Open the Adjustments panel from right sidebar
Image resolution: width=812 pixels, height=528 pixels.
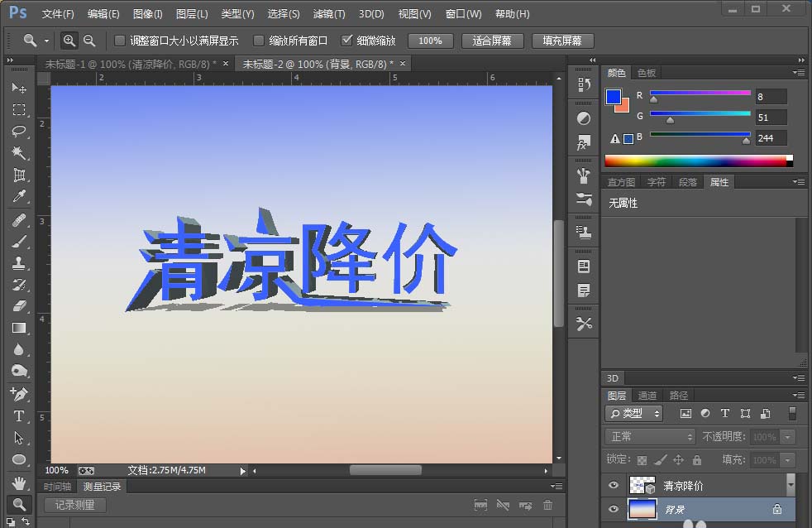[x=585, y=119]
